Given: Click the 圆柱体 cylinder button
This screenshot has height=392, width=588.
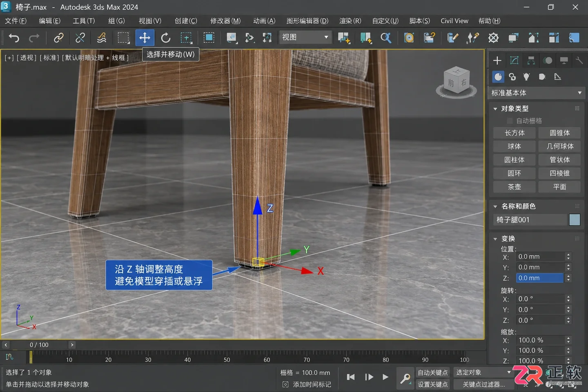Looking at the screenshot, I should tap(514, 160).
